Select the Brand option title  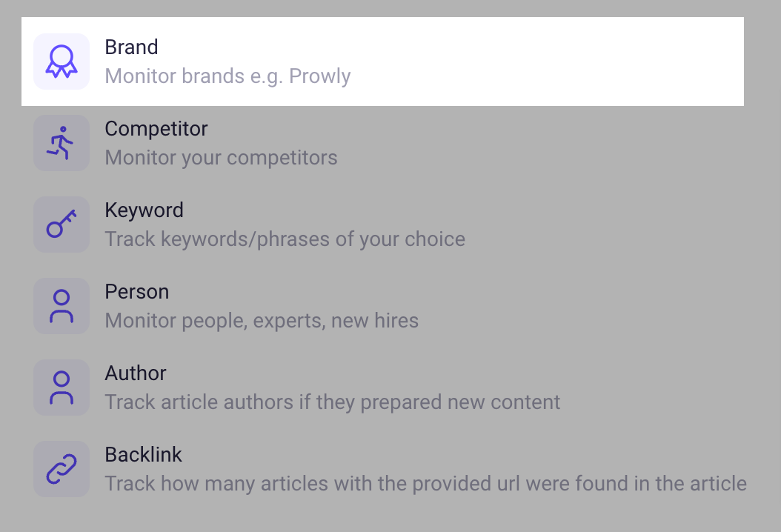click(131, 47)
